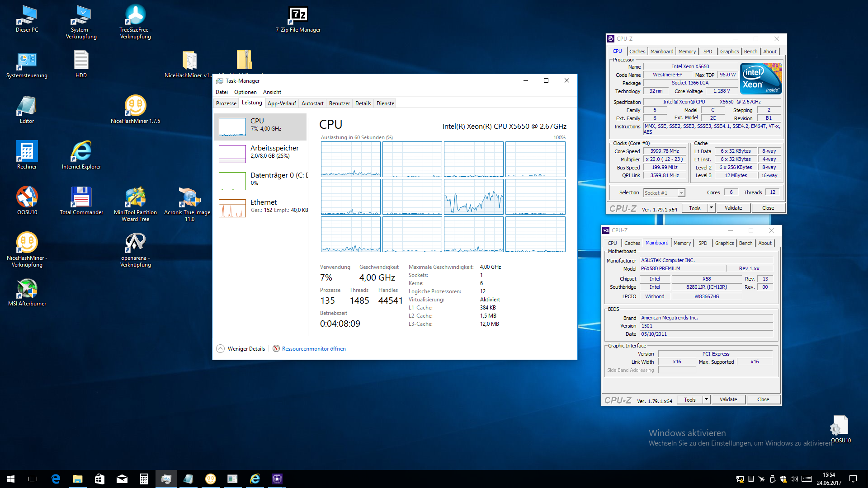The width and height of the screenshot is (868, 488).
Task: Click the Ressourcenmonitor öffnen link
Action: (x=313, y=349)
